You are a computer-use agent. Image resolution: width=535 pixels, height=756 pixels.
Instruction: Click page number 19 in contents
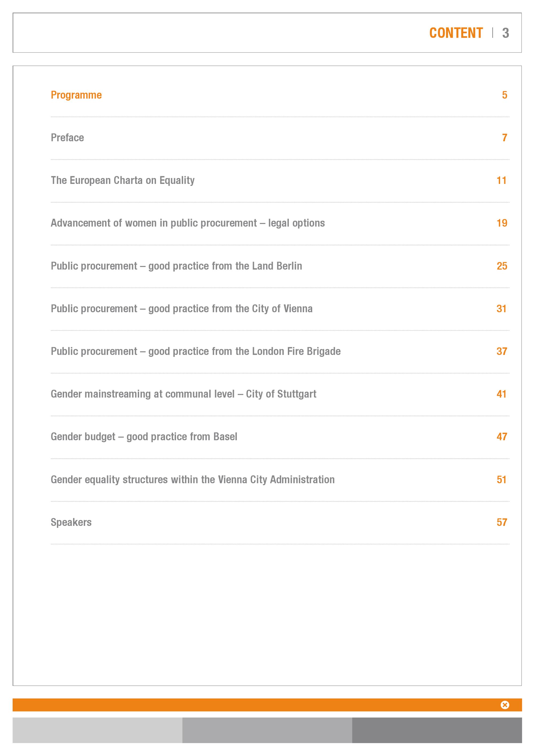[x=502, y=223]
